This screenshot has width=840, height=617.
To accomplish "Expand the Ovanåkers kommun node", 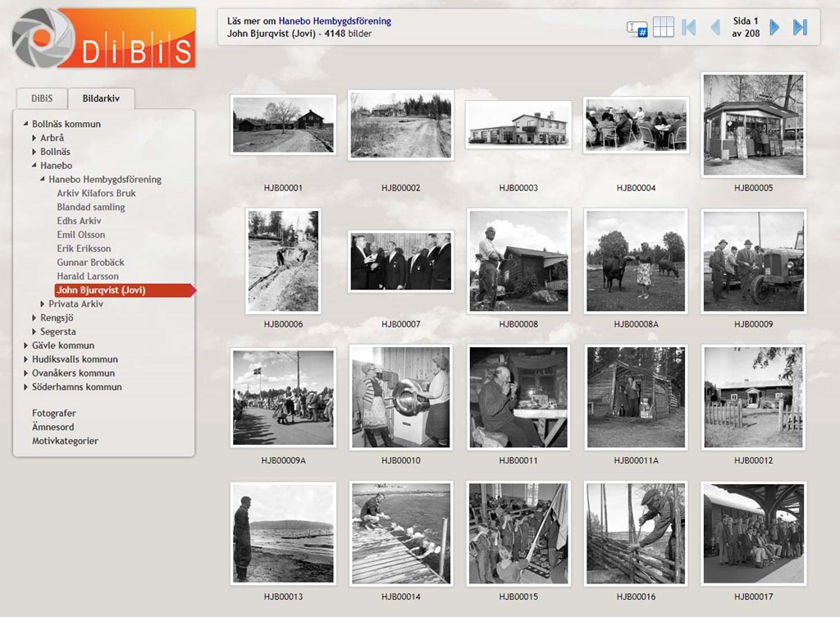I will click(x=25, y=373).
